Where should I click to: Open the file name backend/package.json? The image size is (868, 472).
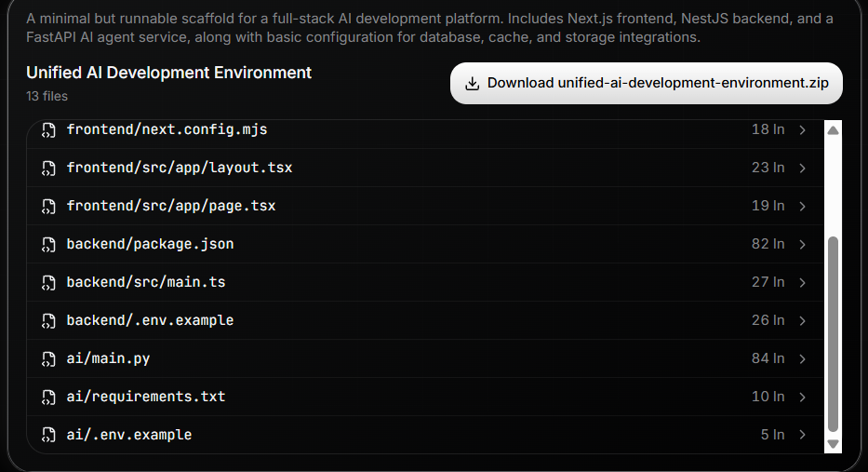150,244
